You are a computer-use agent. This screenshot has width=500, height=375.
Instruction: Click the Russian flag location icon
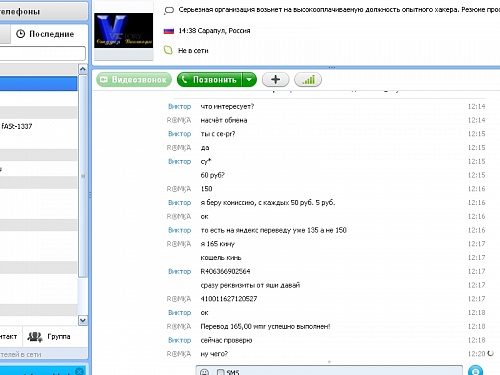tap(169, 31)
